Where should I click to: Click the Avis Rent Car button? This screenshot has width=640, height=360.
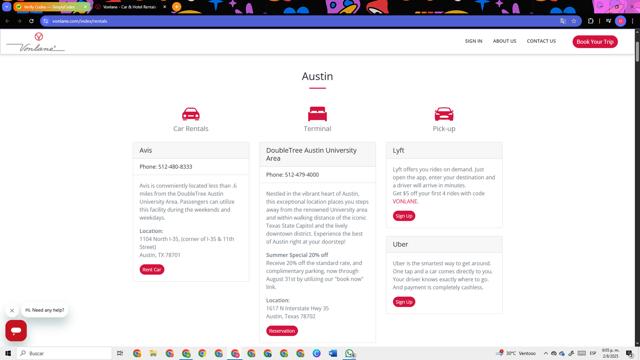point(152,269)
